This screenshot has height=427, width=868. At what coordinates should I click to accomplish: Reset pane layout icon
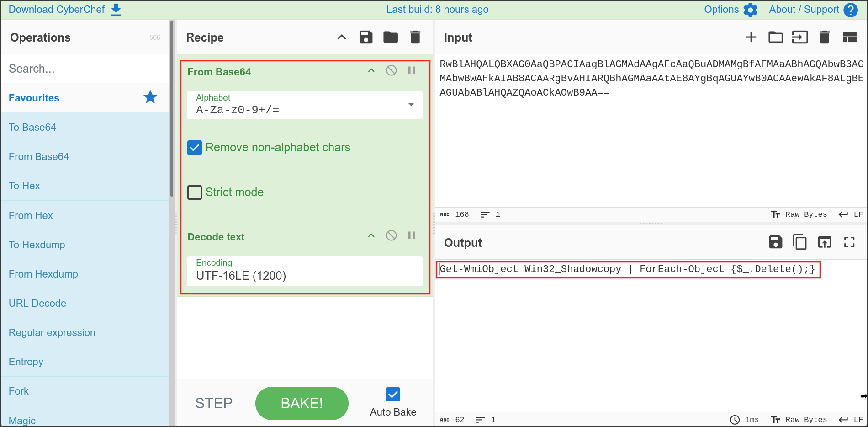850,37
